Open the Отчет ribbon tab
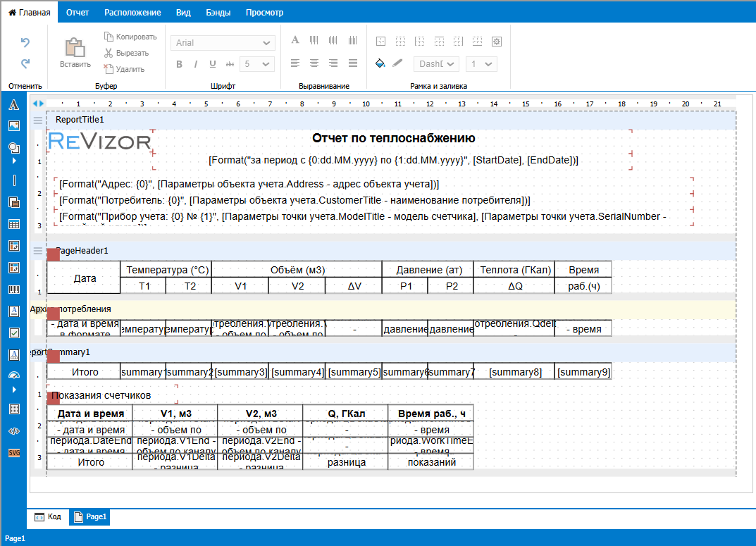Viewport: 756px width, 546px height. [77, 13]
